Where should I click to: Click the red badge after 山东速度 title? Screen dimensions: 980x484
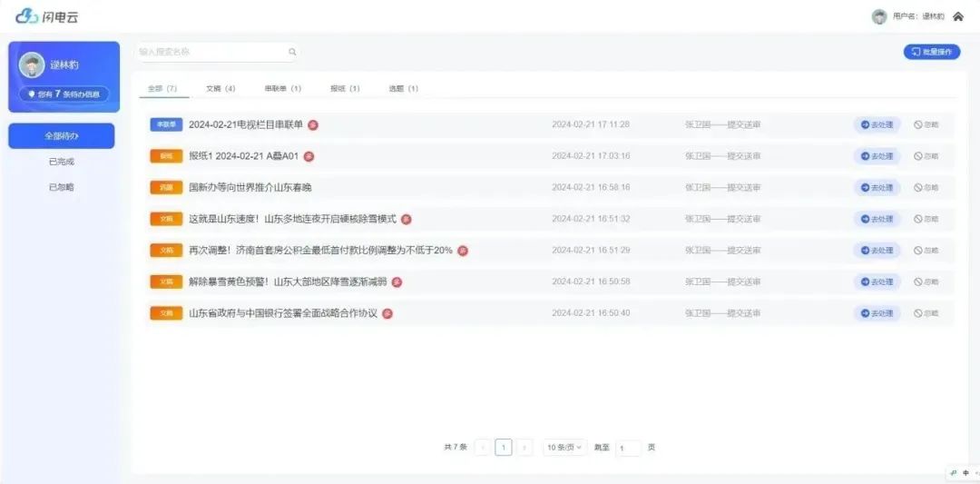[x=407, y=220]
